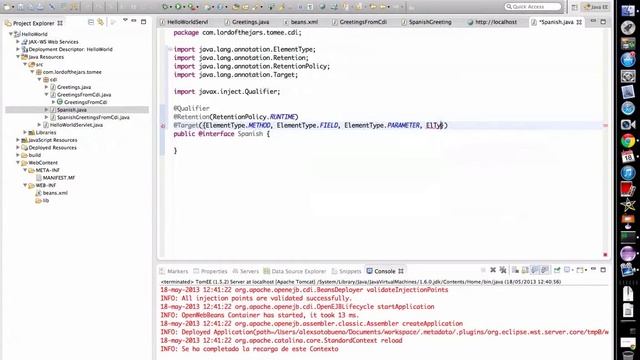Remove all terminated launches (double X) in Console
Image resolution: width=640 pixels, height=360 pixels.
point(503,270)
